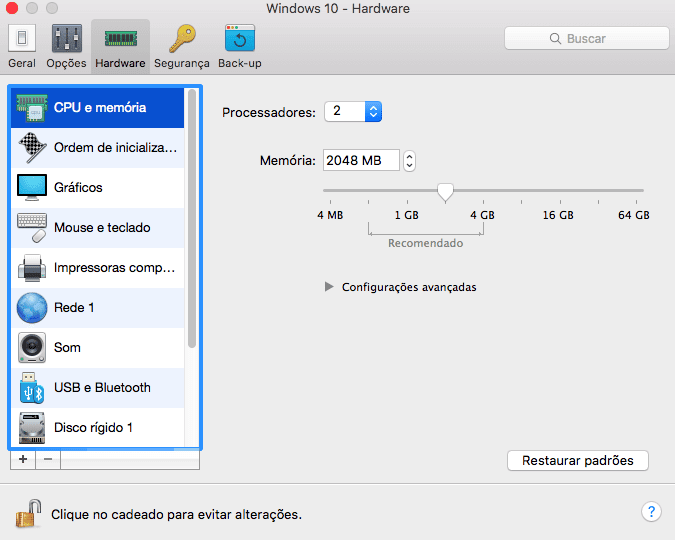Click the globe icon for Rede 1

point(32,308)
